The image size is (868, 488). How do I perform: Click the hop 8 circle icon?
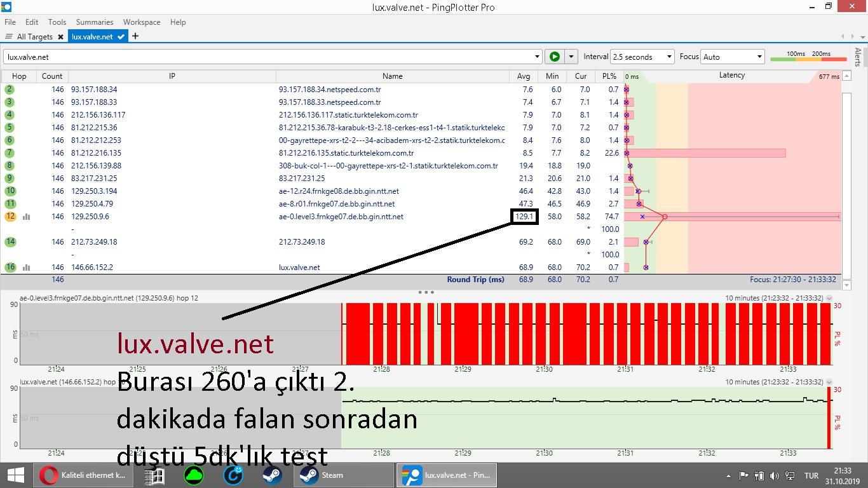pos(10,166)
